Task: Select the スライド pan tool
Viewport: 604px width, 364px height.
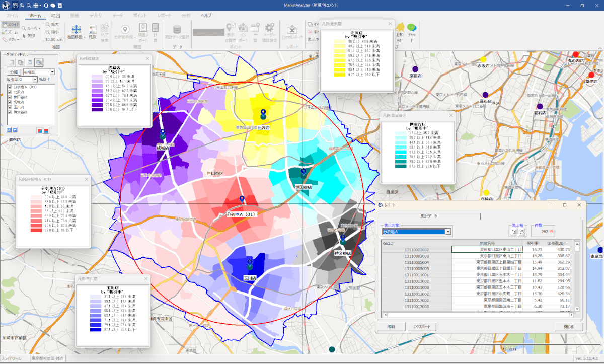Action: [x=11, y=25]
